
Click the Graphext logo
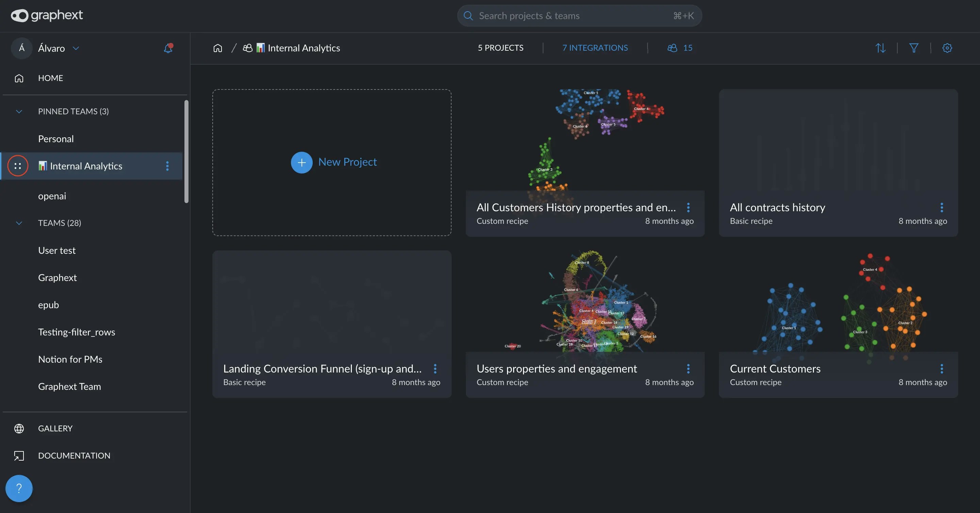click(x=47, y=15)
